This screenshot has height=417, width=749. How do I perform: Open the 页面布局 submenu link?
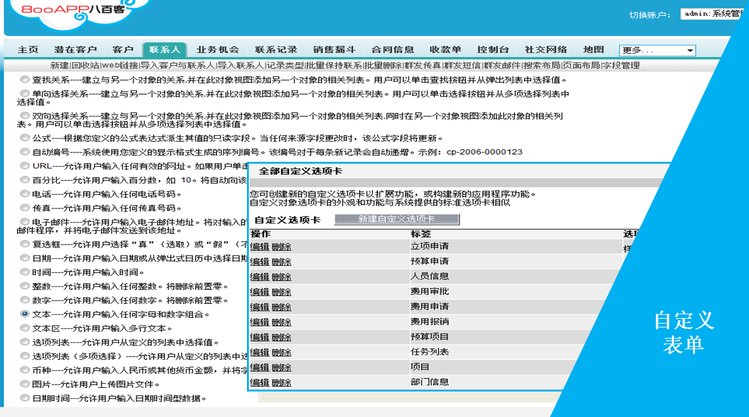tap(580, 65)
